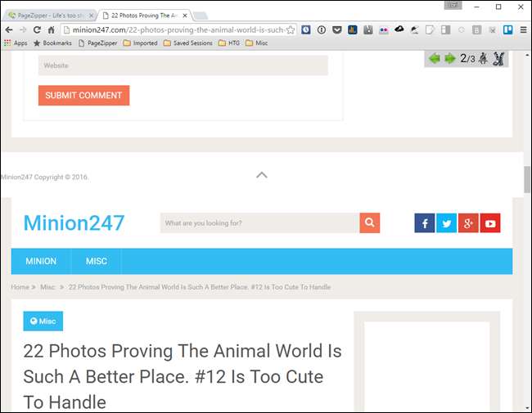Click the scroll-to-top chevron in footer
The height and width of the screenshot is (413, 532).
coord(262,175)
